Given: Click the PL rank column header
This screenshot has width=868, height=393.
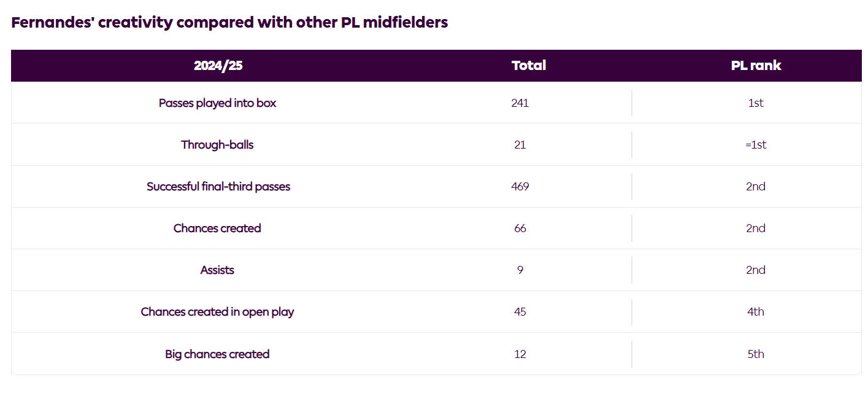Looking at the screenshot, I should click(756, 66).
